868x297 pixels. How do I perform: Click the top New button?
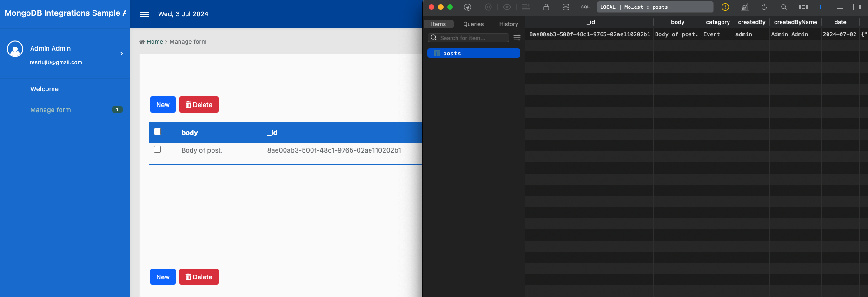[x=163, y=105]
